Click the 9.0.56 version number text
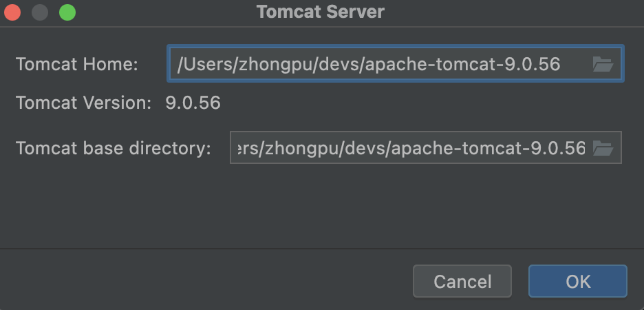Image resolution: width=644 pixels, height=310 pixels. coord(193,104)
